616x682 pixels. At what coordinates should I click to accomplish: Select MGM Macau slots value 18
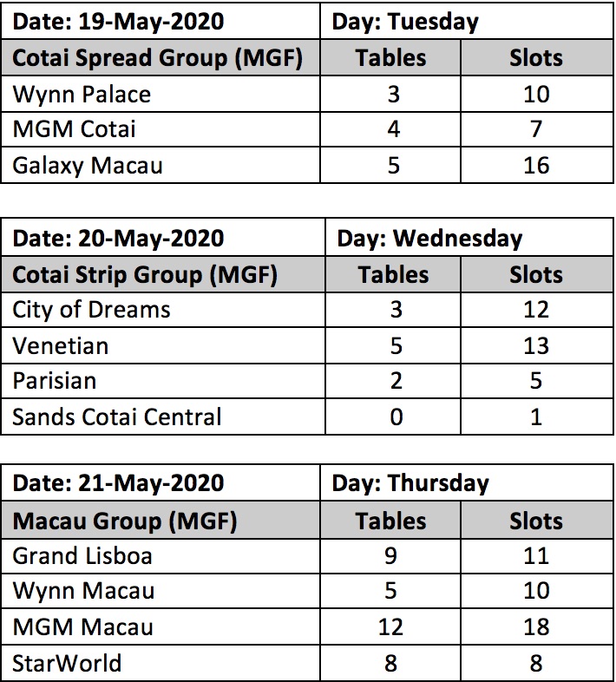tap(537, 626)
